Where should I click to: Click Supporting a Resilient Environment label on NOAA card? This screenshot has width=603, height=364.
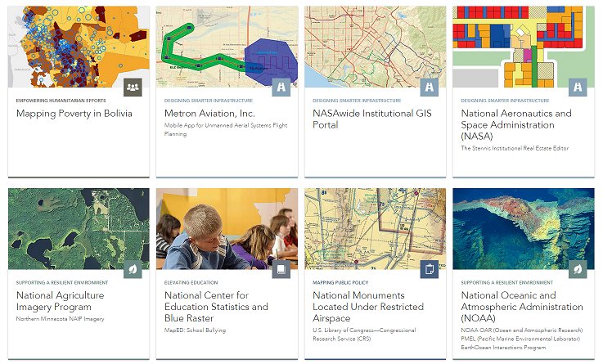pyautogui.click(x=506, y=282)
